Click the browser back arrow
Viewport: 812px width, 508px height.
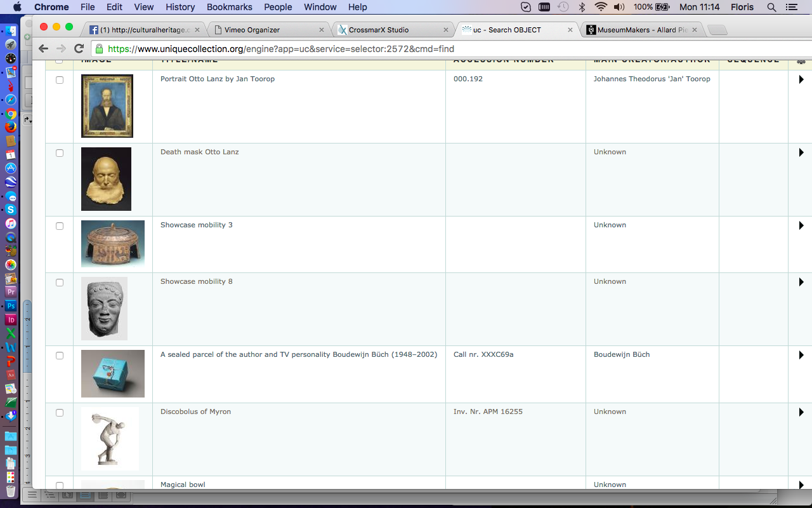43,49
